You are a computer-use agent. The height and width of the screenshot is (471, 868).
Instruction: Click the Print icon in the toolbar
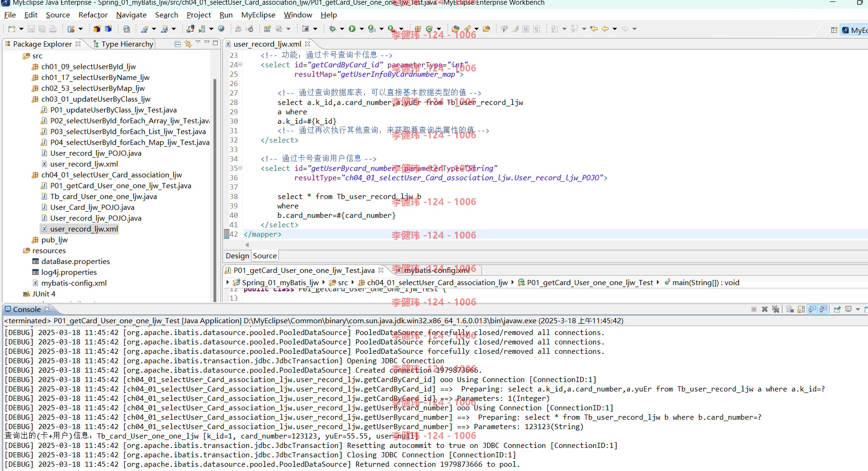53,29
